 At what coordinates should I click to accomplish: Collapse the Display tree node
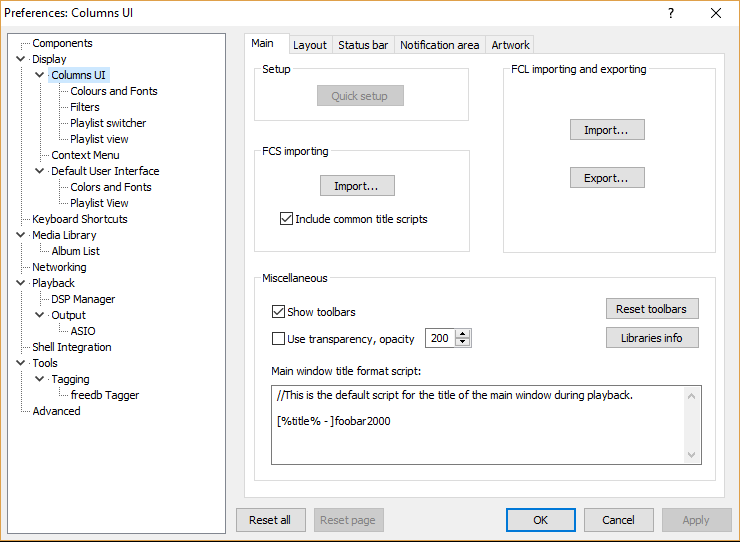point(21,59)
